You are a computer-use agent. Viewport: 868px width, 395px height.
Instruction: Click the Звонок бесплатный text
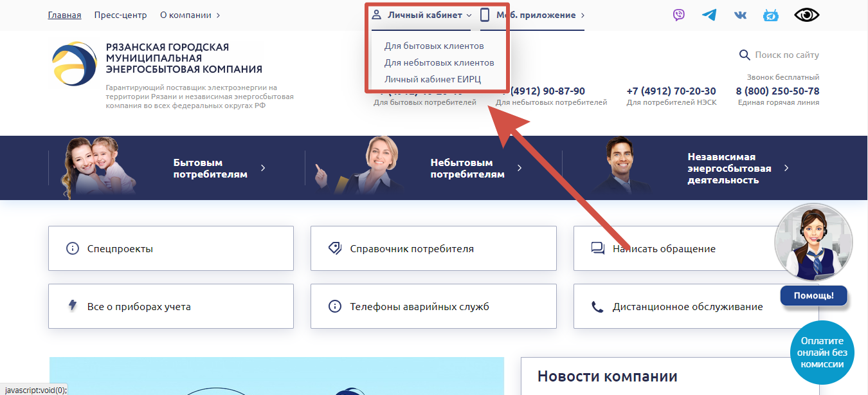[783, 77]
